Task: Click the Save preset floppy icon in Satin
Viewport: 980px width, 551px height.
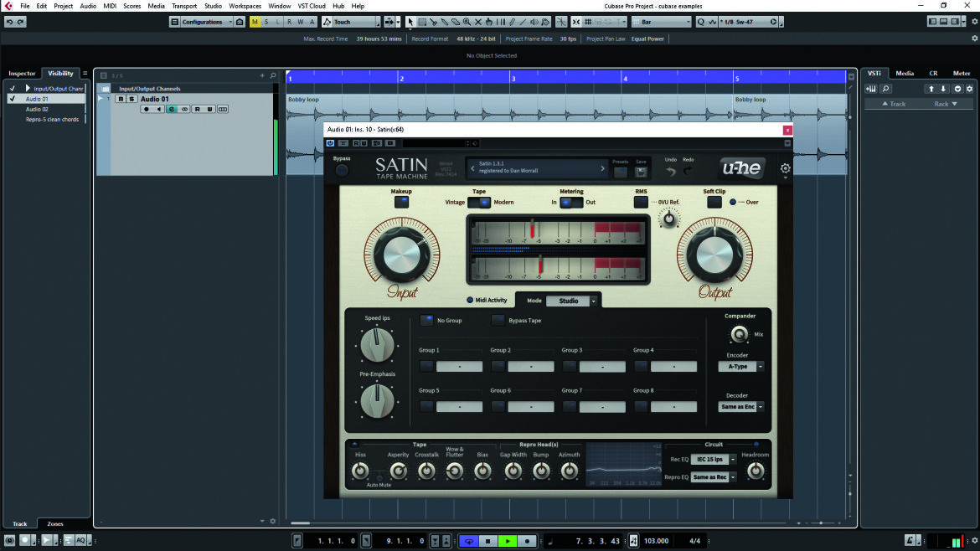Action: click(x=641, y=172)
